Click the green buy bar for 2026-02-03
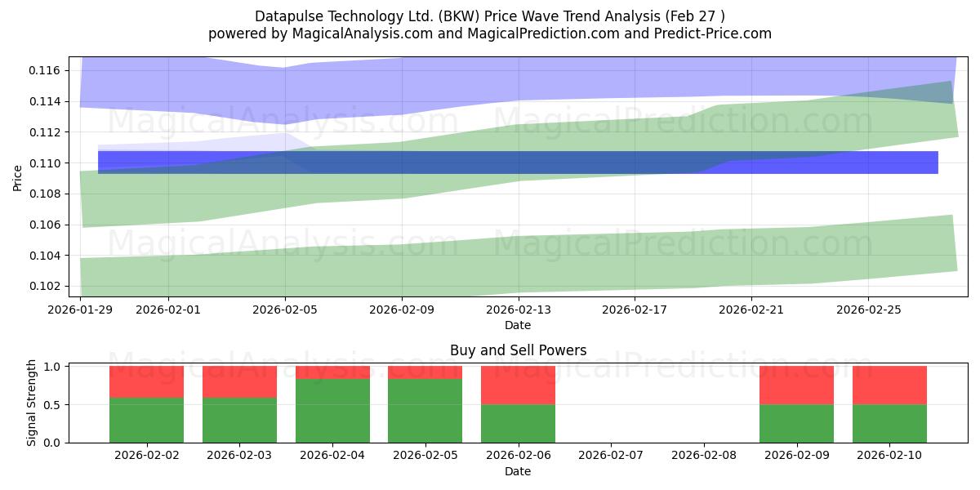 pos(239,421)
